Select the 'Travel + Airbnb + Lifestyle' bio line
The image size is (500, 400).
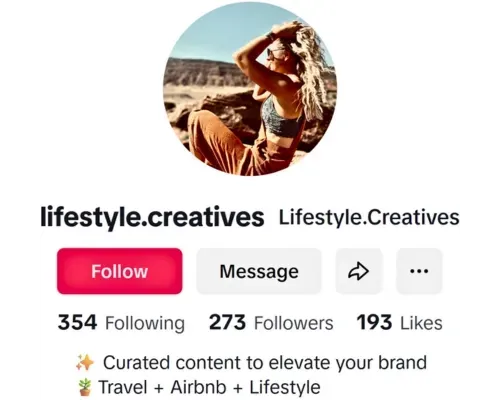coord(210,387)
